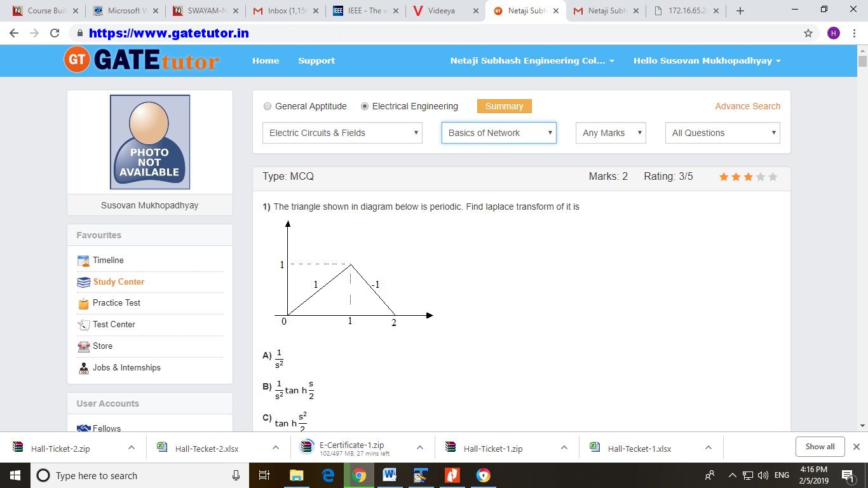Open the Any Marks dropdown
Image resolution: width=868 pixels, height=488 pixels.
[610, 133]
